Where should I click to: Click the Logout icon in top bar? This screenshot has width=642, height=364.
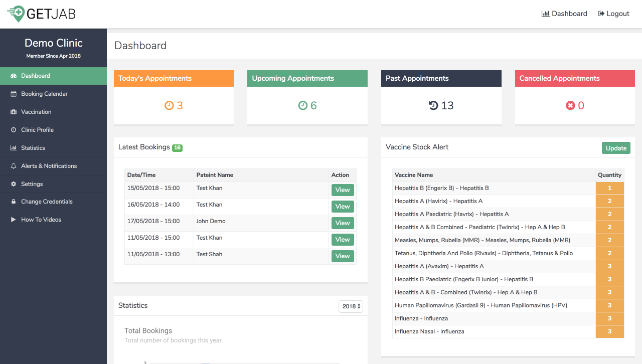point(601,14)
